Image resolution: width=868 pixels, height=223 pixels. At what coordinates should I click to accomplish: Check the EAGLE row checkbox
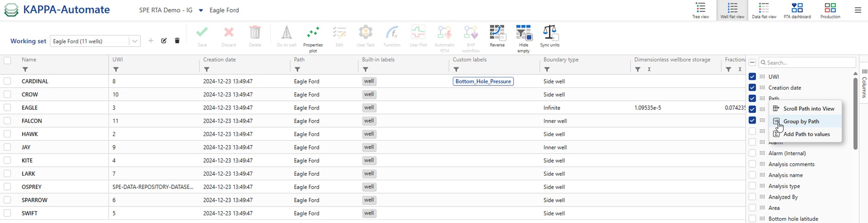[x=7, y=108]
